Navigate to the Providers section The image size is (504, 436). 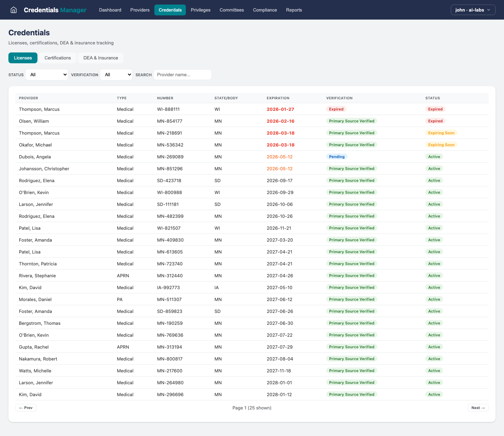tap(140, 10)
